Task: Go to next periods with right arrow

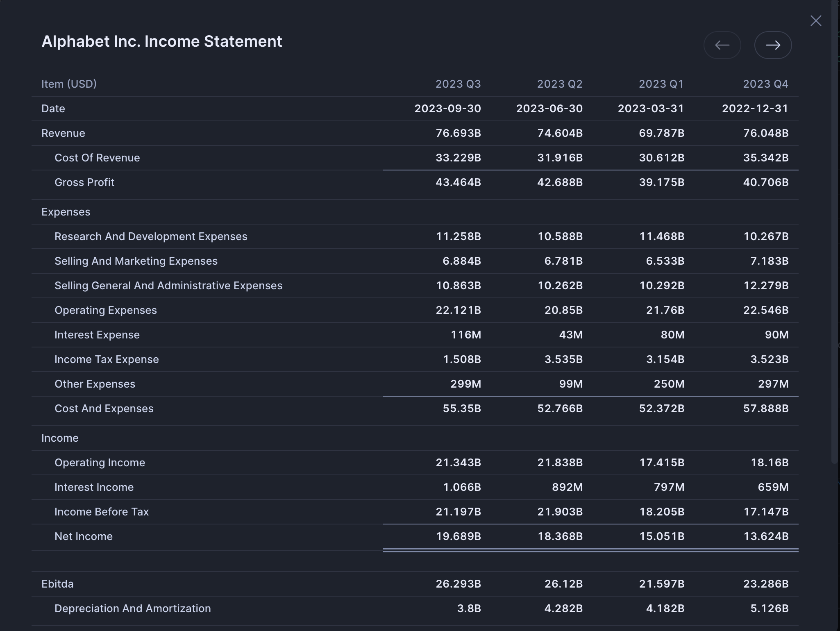Action: (773, 45)
